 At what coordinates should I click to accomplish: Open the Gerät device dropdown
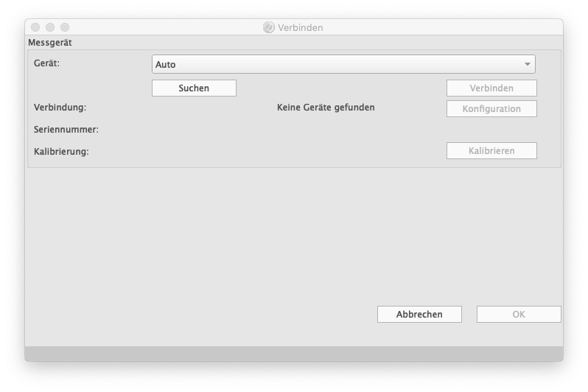pyautogui.click(x=343, y=64)
